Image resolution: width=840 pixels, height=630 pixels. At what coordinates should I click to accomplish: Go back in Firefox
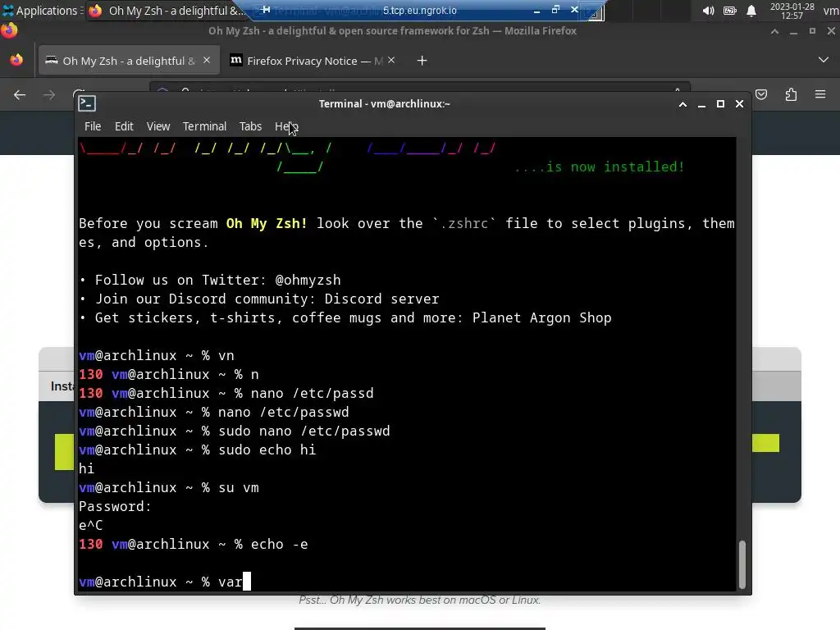tap(20, 95)
